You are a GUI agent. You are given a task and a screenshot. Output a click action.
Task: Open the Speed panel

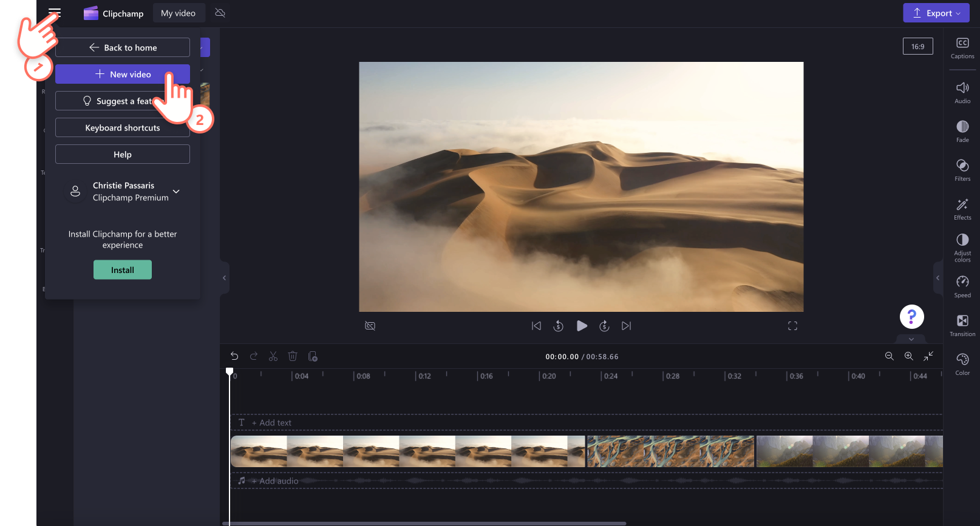962,287
